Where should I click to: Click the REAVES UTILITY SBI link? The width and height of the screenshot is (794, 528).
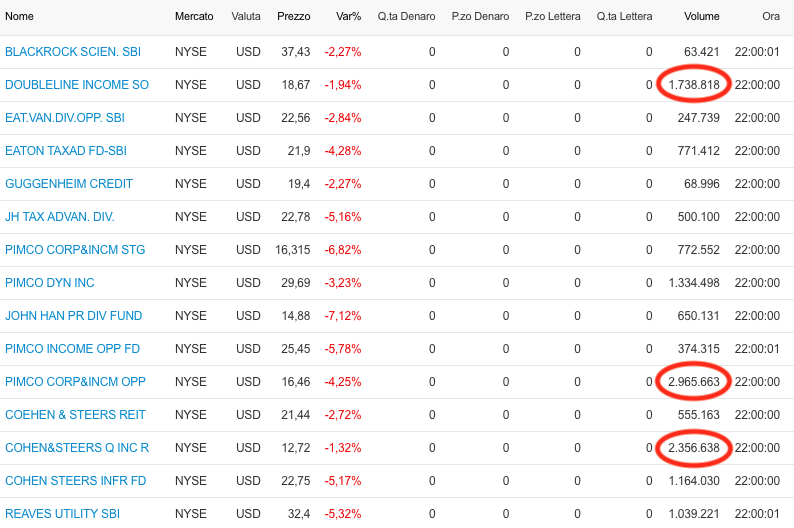point(62,513)
